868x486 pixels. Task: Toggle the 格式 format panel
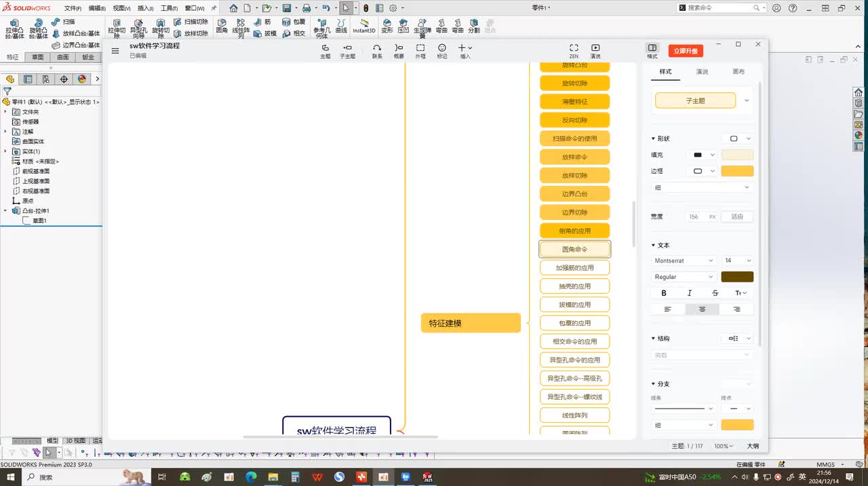tap(652, 51)
